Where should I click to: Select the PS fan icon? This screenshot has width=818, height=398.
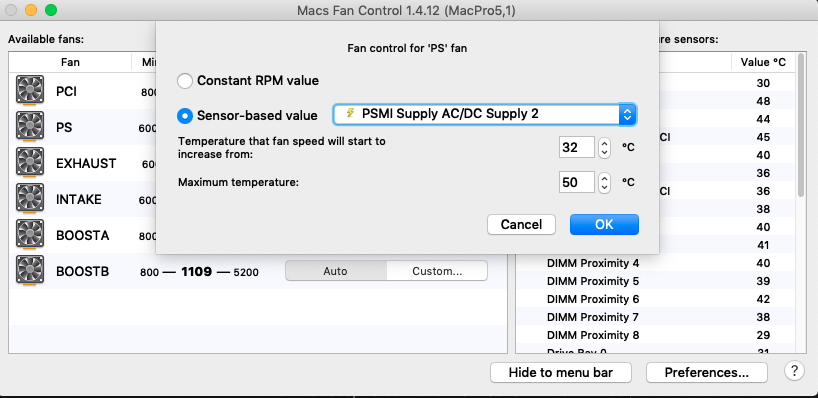coord(30,127)
